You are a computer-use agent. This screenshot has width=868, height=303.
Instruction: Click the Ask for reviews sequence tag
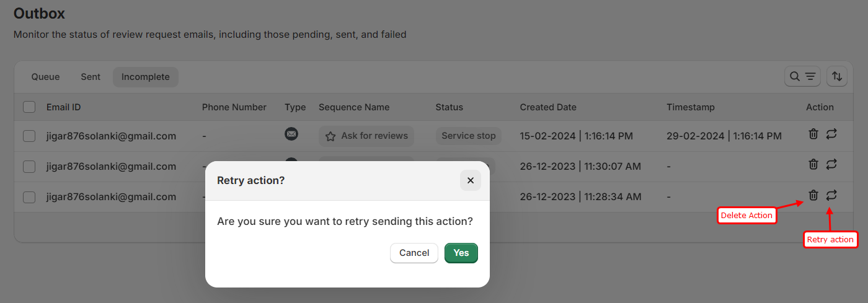point(366,136)
